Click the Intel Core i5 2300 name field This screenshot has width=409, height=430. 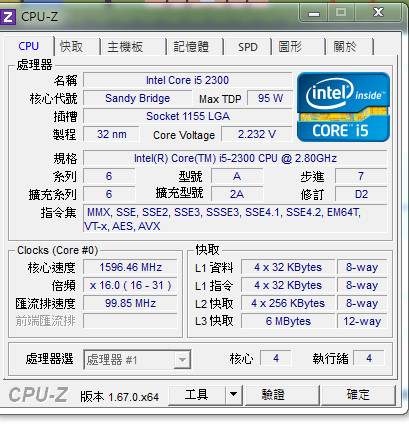(x=187, y=80)
